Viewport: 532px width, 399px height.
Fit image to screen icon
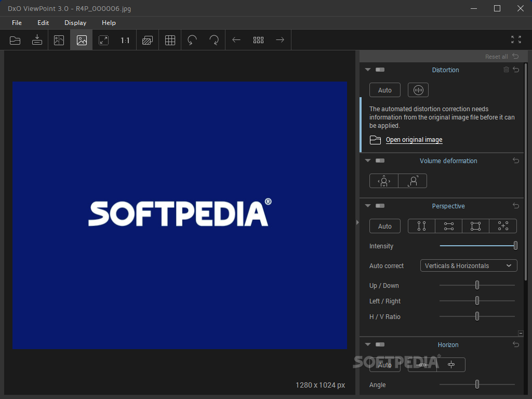click(103, 40)
